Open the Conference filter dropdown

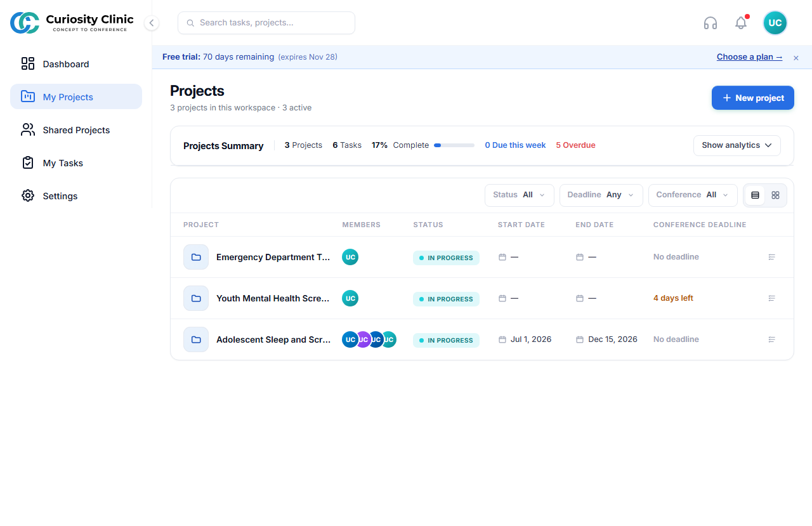(693, 195)
